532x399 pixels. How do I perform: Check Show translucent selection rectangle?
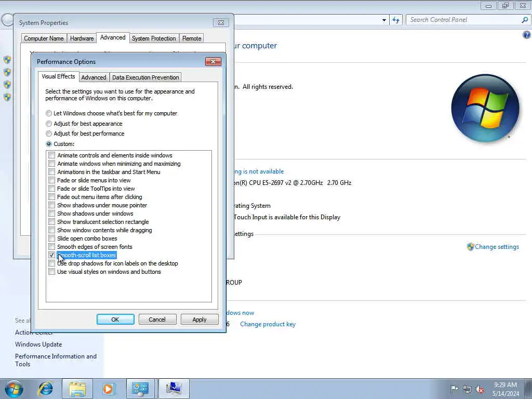coord(51,222)
